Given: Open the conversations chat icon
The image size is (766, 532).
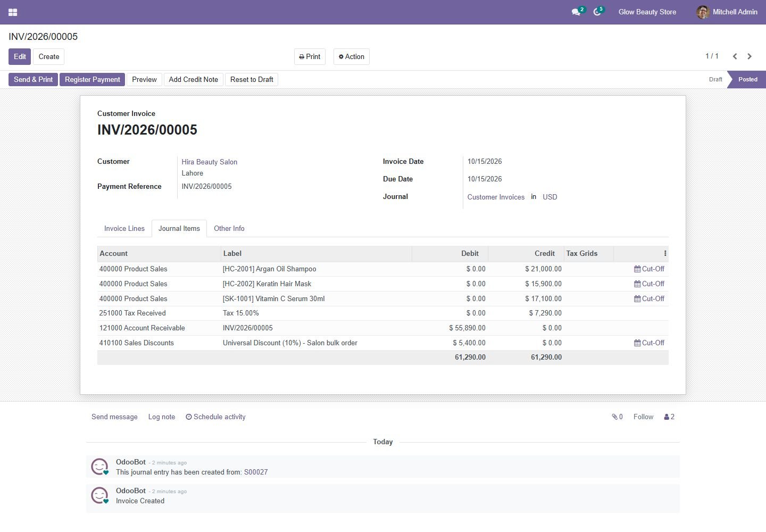Looking at the screenshot, I should coord(576,12).
